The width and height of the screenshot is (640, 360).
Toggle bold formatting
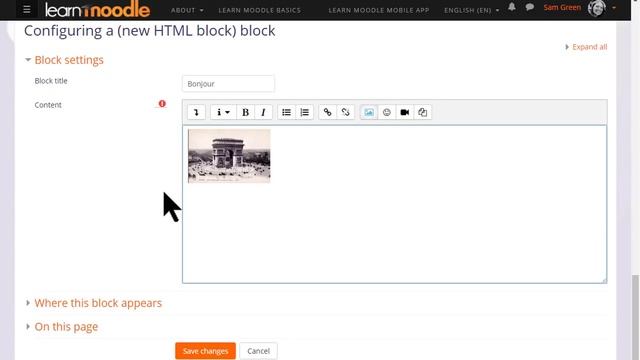coord(245,112)
